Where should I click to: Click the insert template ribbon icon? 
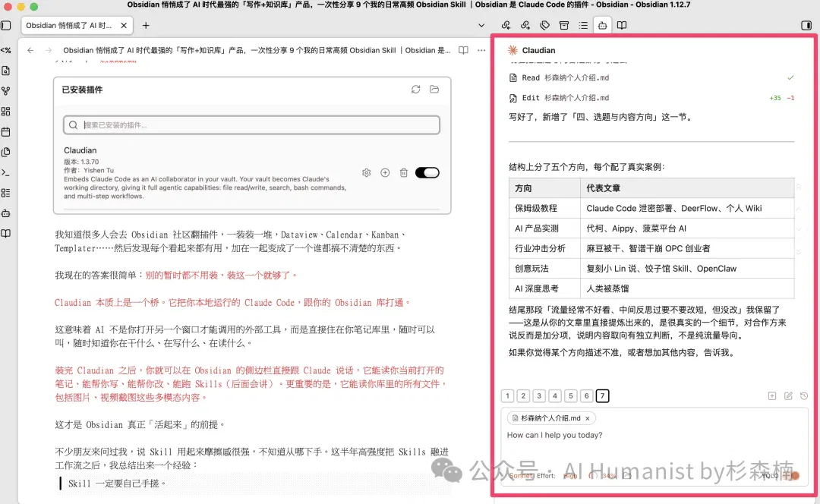[6, 152]
